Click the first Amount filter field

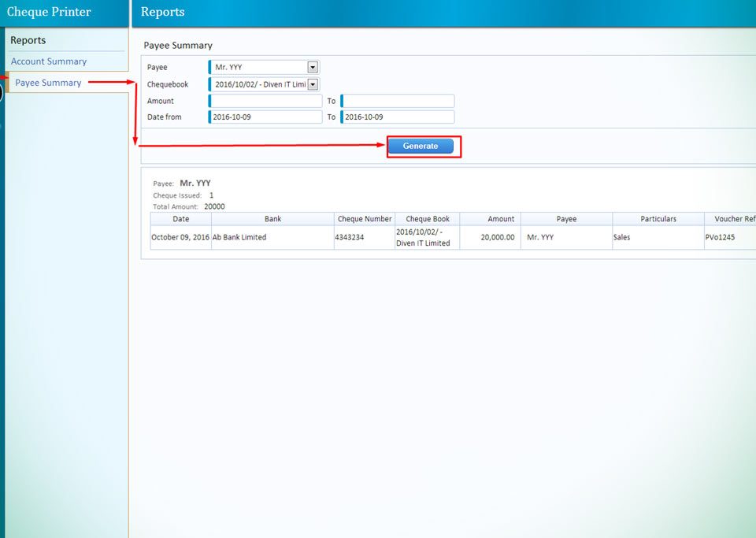[265, 101]
